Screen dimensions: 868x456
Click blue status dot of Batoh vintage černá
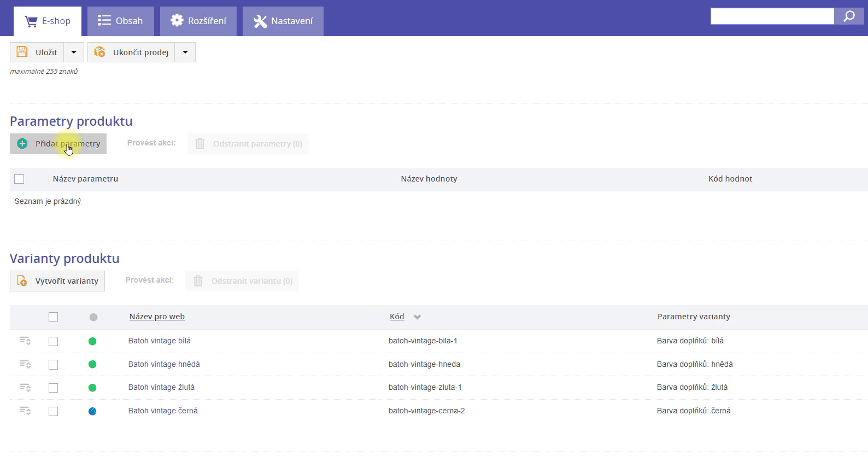92,411
